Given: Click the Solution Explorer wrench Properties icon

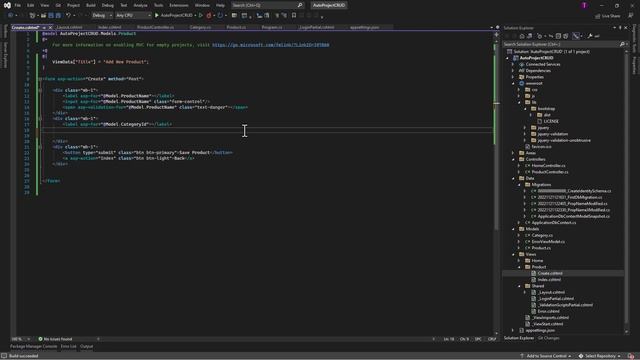Looking at the screenshot, I should point(590,36).
